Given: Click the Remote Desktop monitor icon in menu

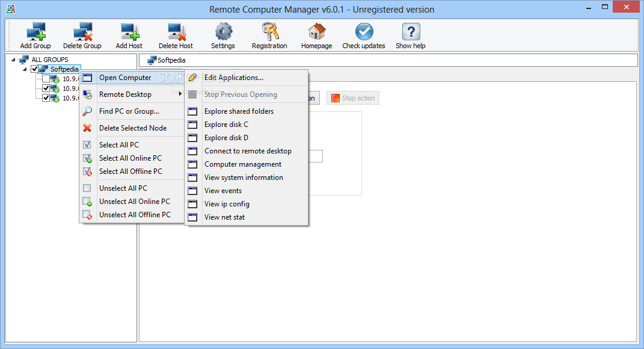Looking at the screenshot, I should 87,94.
